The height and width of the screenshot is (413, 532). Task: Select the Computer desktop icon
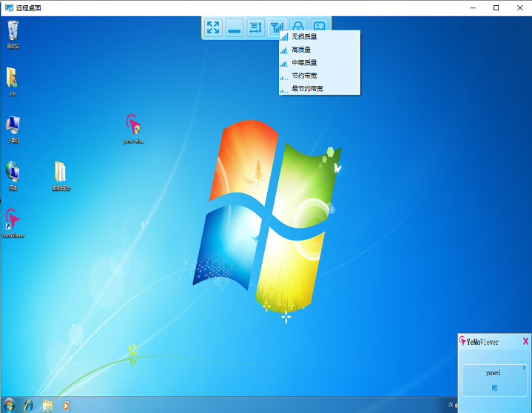[13, 130]
